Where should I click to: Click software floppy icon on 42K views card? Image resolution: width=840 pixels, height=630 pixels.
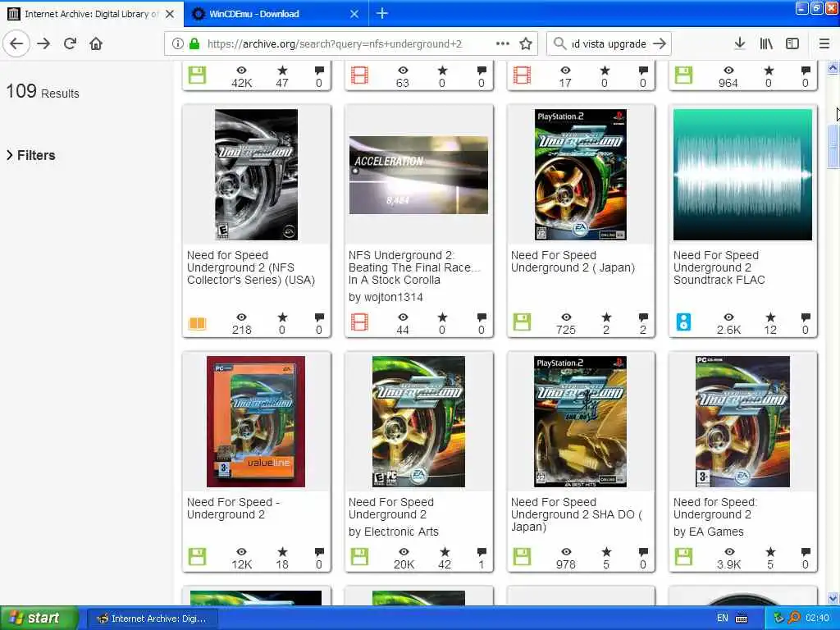[x=197, y=75]
